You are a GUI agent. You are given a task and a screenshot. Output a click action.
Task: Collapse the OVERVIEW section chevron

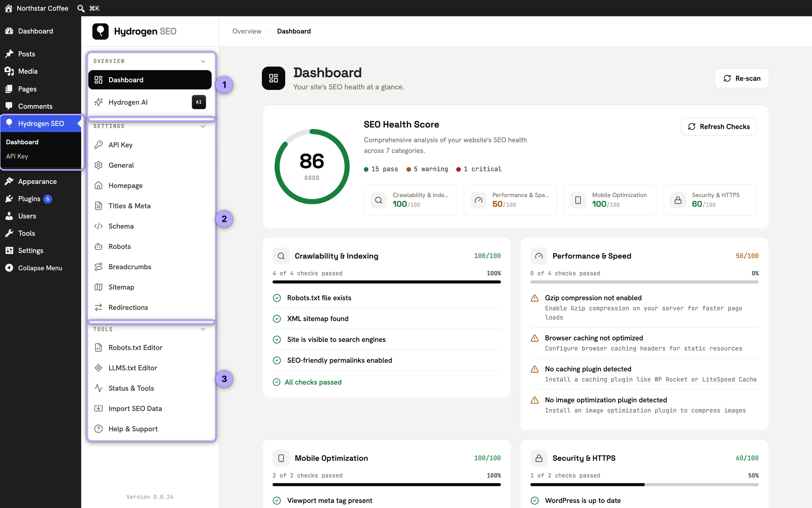pyautogui.click(x=203, y=61)
